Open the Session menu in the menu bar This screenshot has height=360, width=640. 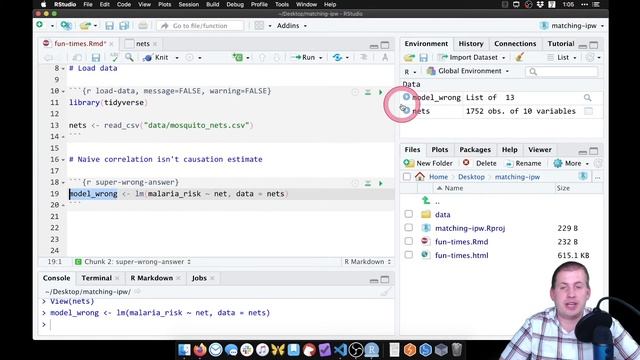pyautogui.click(x=189, y=4)
